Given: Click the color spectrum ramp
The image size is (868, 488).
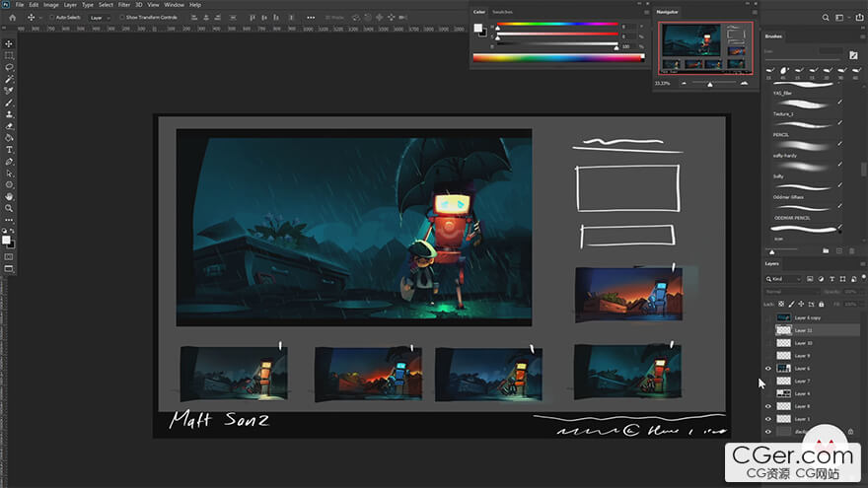Looking at the screenshot, I should point(558,57).
